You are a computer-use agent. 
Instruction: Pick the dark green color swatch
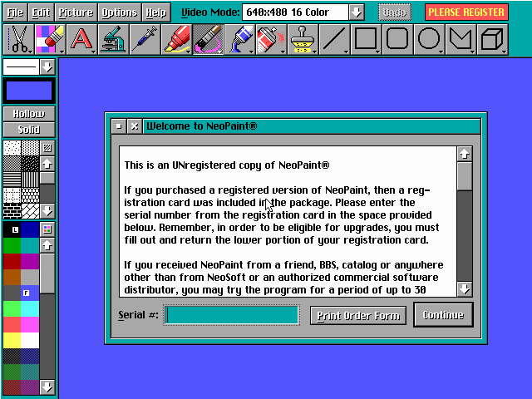click(12, 246)
